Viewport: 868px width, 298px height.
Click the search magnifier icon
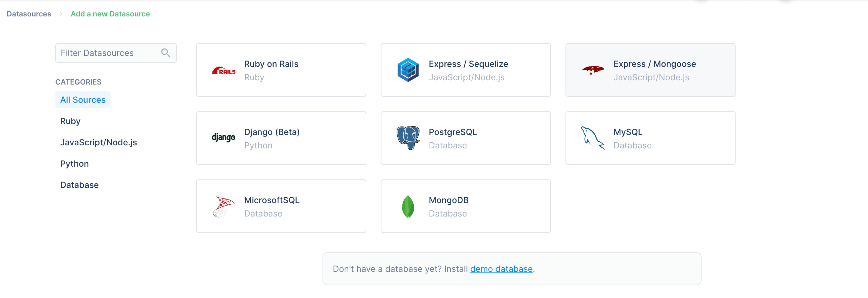click(166, 53)
